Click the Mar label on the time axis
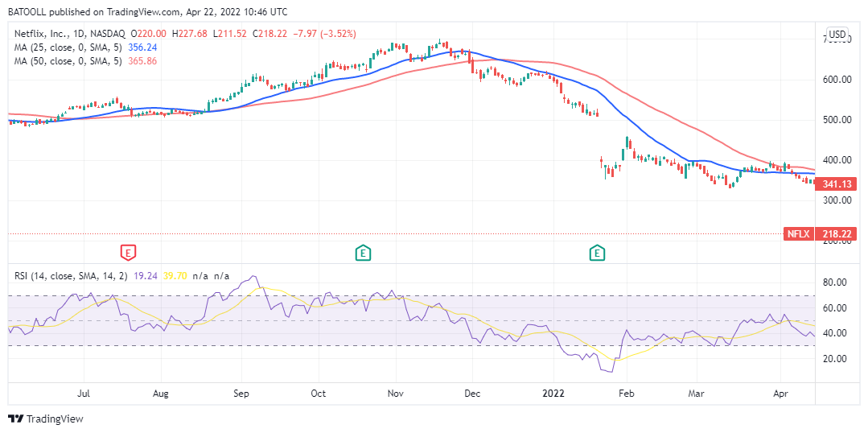This screenshot has height=433, width=868. 696,394
